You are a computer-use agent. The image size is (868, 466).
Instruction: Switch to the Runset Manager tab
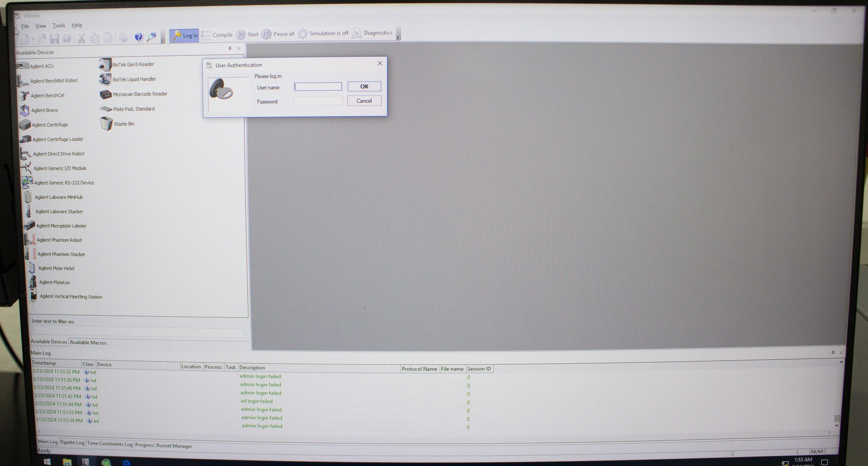pyautogui.click(x=174, y=446)
